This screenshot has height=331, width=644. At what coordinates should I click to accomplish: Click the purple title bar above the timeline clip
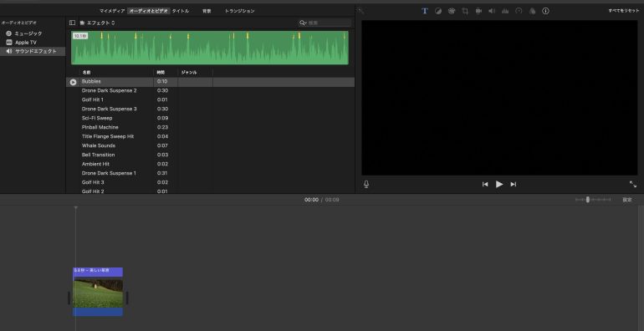coord(98,272)
